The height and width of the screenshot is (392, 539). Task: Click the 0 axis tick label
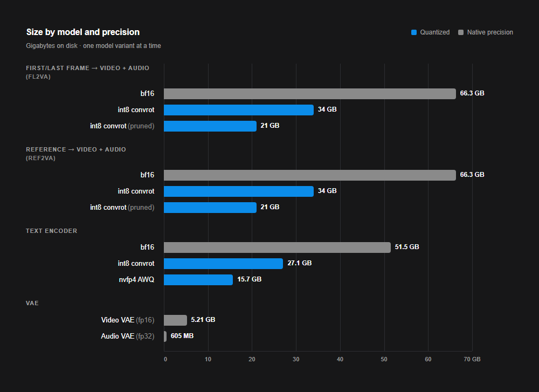[165, 359]
